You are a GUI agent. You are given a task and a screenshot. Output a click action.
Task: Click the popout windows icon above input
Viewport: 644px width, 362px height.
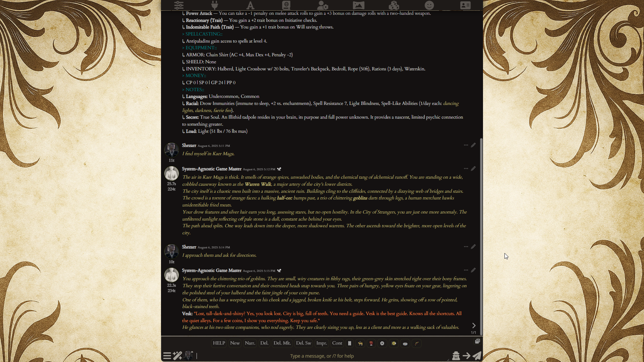(477, 341)
